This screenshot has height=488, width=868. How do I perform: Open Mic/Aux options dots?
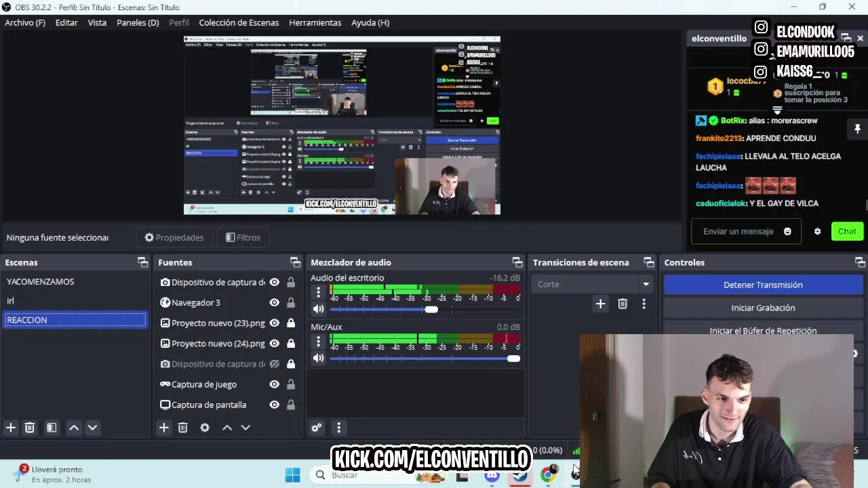(318, 342)
